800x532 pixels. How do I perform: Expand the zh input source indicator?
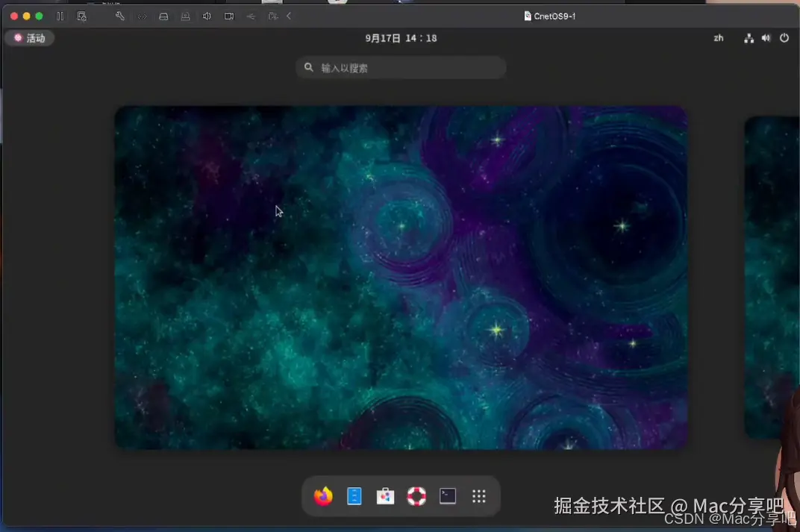(x=718, y=37)
